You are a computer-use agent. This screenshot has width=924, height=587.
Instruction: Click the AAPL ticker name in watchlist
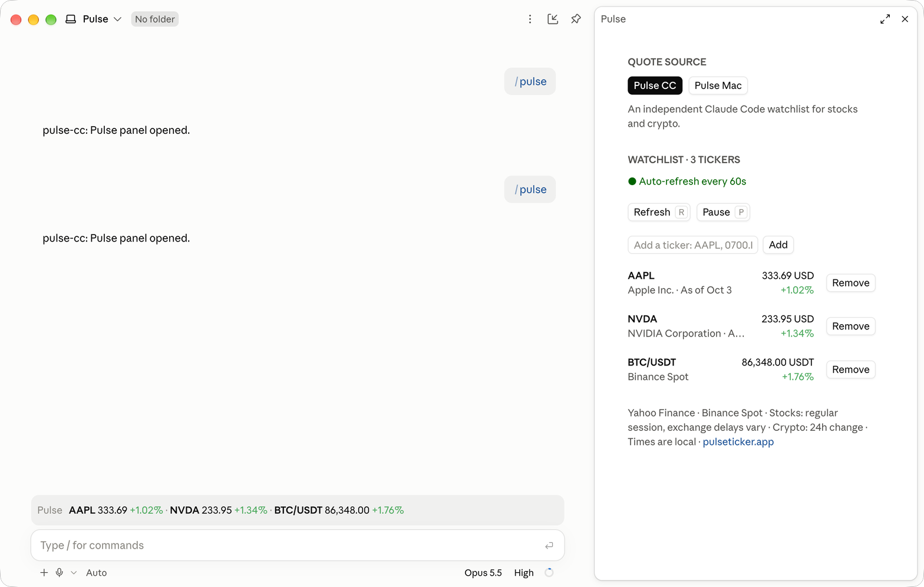pos(641,275)
